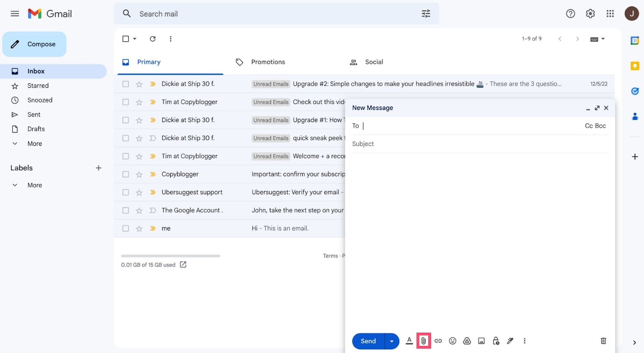
Task: Open the three-dot More menu above the inbox list
Action: [171, 39]
